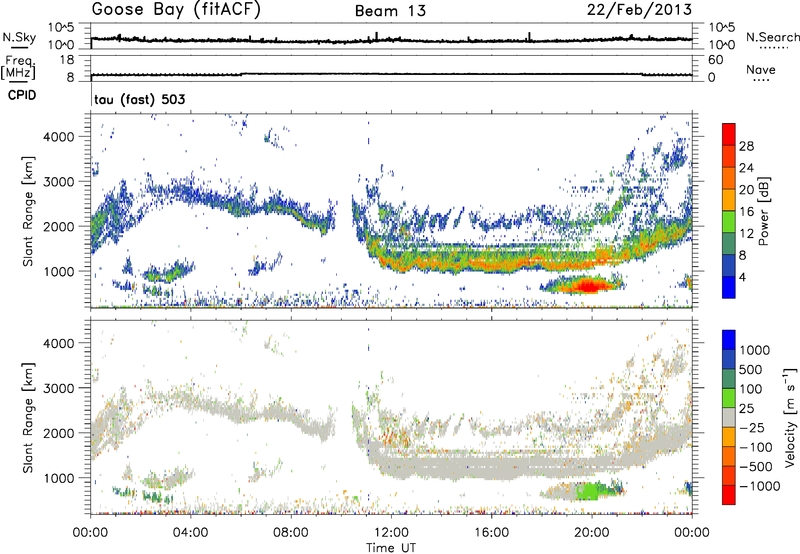Click the "500" velocity colorbar label
The height and width of the screenshot is (554, 800).
tap(750, 370)
